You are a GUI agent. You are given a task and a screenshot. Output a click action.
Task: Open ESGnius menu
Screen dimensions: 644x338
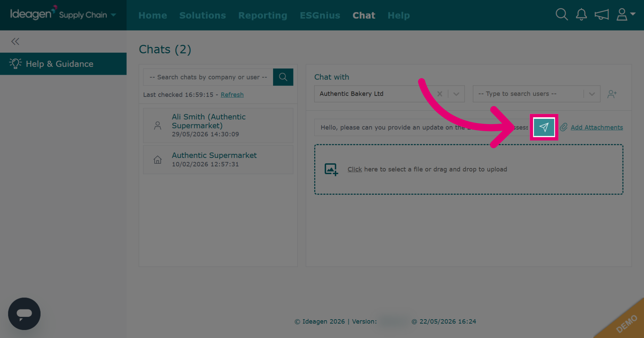[x=320, y=15]
